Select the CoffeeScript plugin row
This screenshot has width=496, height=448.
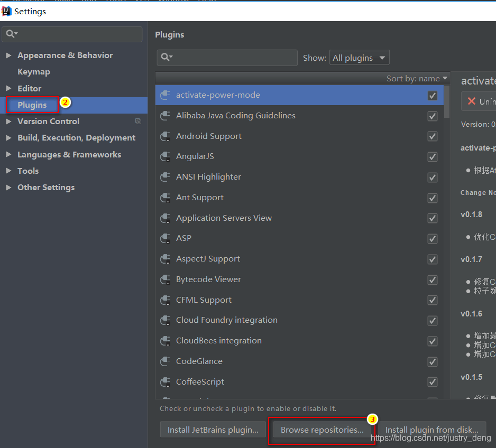click(x=299, y=381)
